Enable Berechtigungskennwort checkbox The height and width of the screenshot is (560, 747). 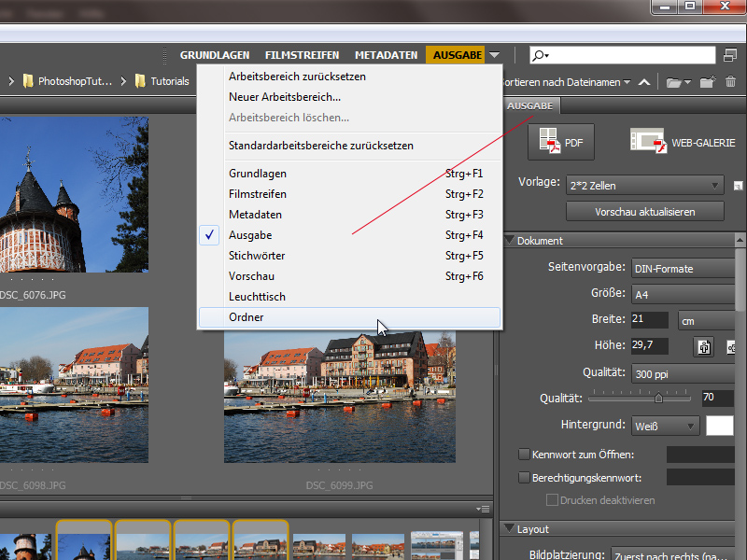(x=524, y=477)
